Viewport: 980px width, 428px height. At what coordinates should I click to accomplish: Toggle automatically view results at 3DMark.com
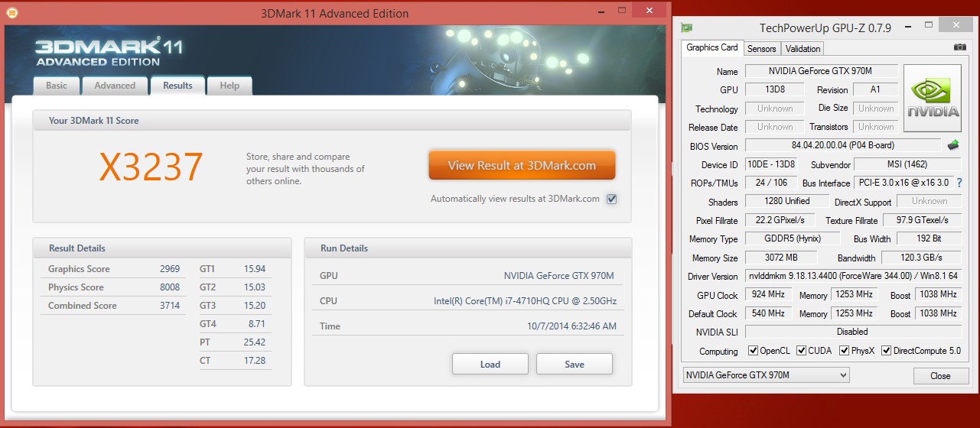[x=611, y=199]
